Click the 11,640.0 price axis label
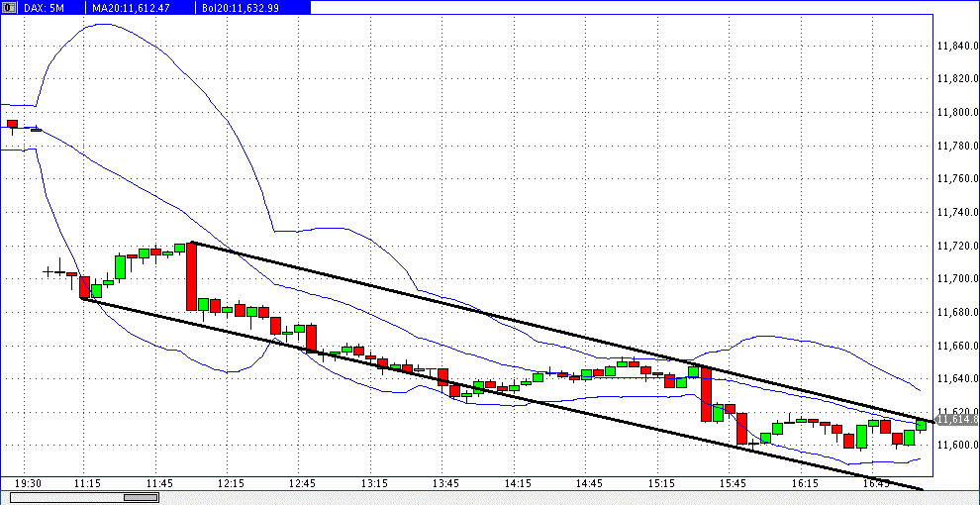Viewport: 980px width, 505px height. 957,378
